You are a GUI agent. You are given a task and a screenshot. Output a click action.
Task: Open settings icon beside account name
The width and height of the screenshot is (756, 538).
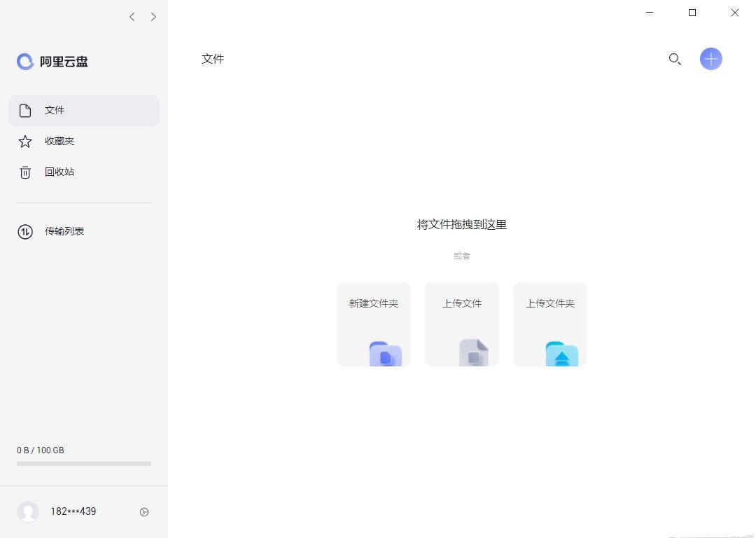(144, 512)
